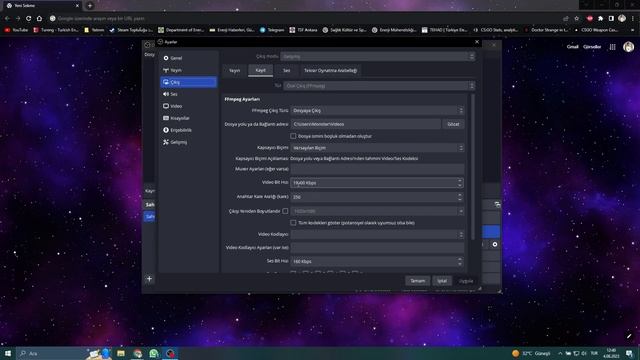Screen dimensions: 640x360
Task: Open the Görseller link
Action: (592, 47)
